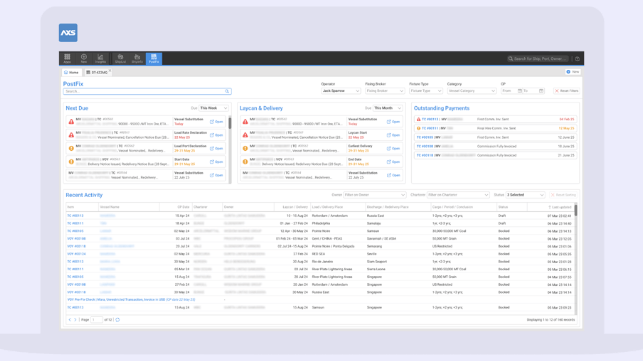Click the icon right of the global search

tap(577, 59)
